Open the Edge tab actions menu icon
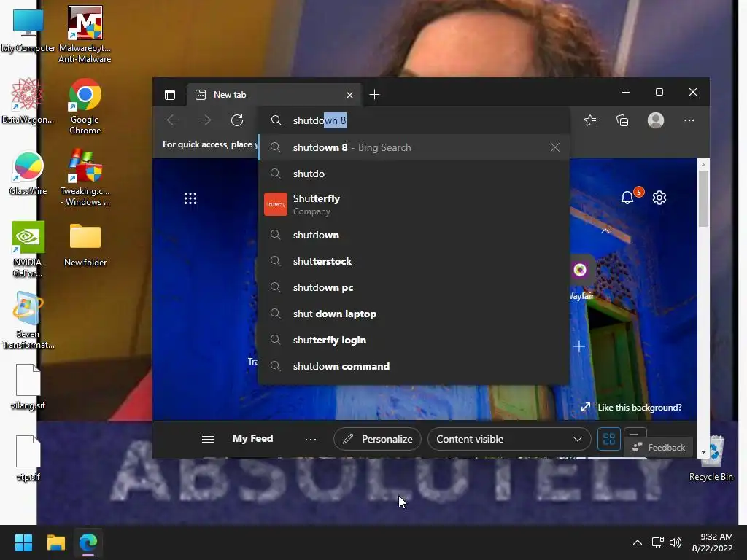747x560 pixels. pos(169,95)
